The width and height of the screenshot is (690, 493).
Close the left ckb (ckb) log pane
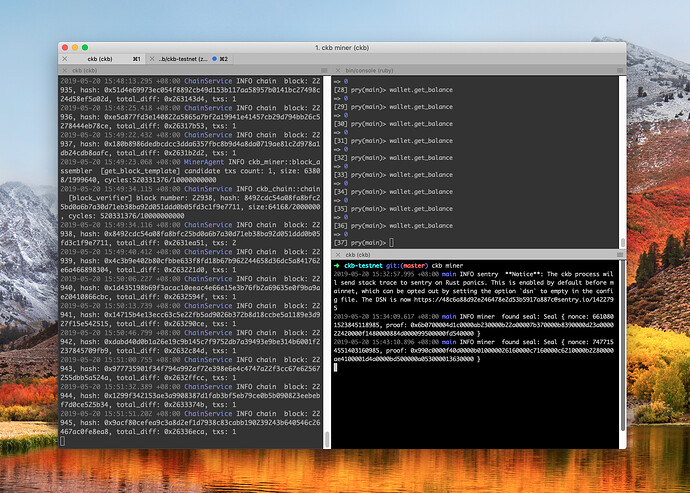(65, 70)
